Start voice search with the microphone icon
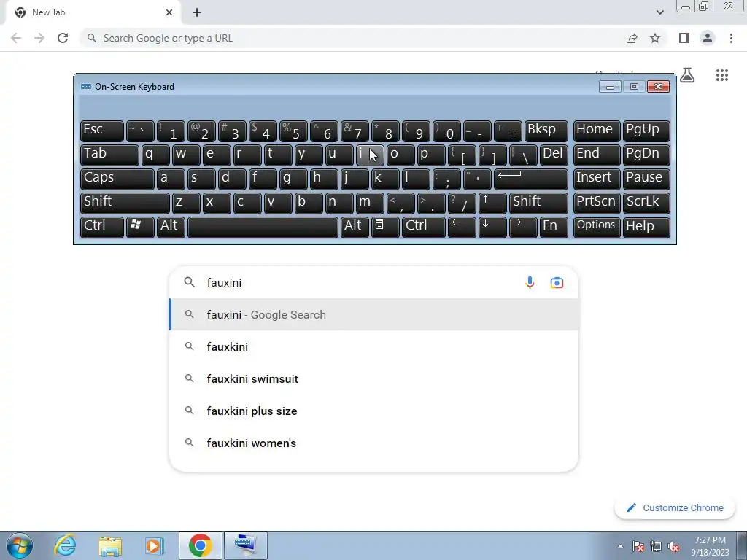 (x=530, y=282)
